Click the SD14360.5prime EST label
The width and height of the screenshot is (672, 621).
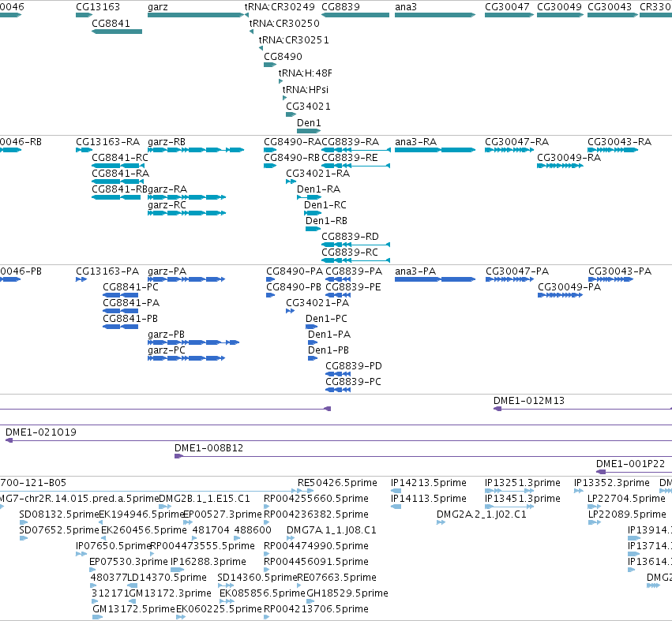[257, 578]
